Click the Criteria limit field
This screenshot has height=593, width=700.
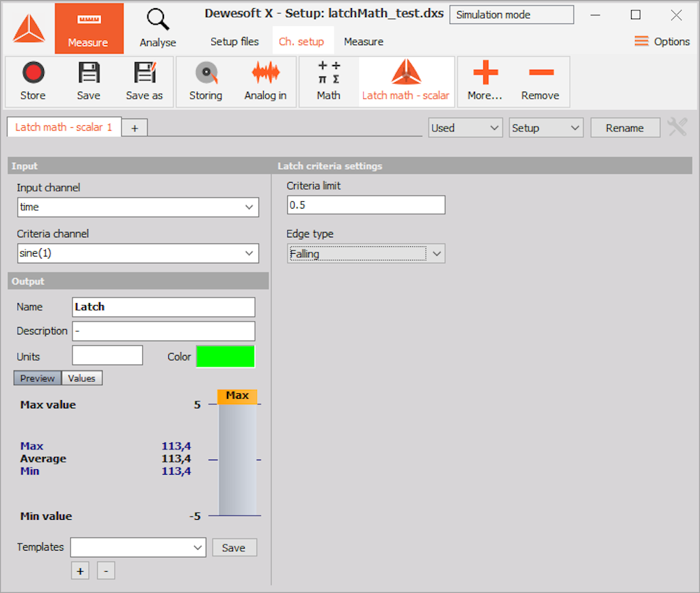[366, 205]
